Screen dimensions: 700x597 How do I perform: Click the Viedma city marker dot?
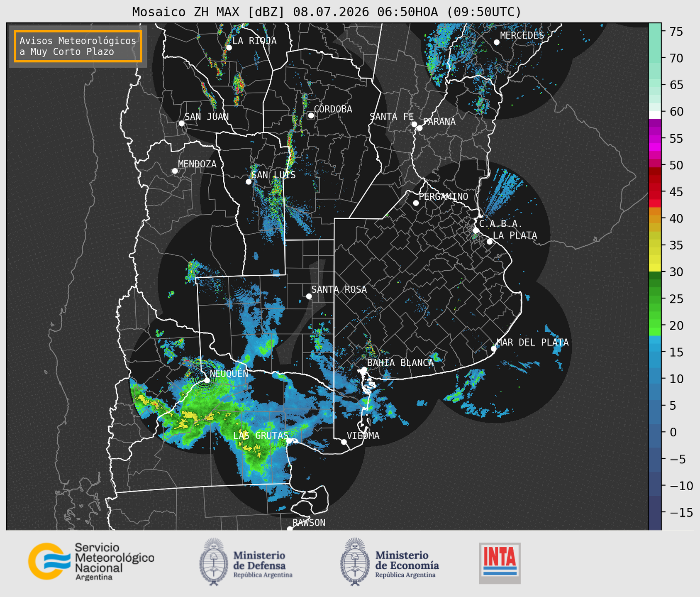tap(344, 442)
